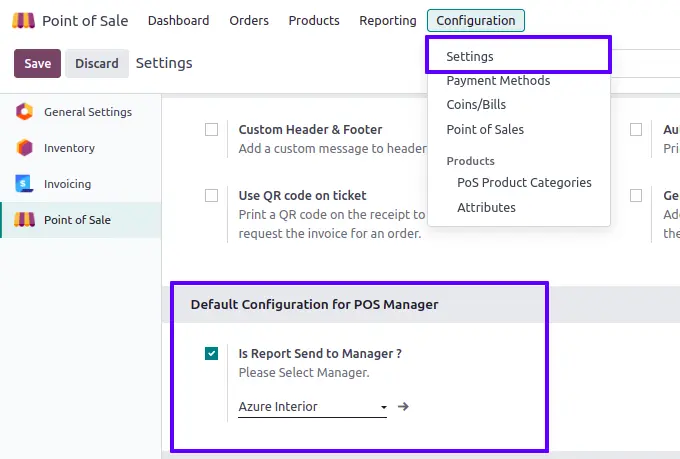The width and height of the screenshot is (680, 459).
Task: Enable Custom Header & Footer checkbox
Action: coord(211,130)
